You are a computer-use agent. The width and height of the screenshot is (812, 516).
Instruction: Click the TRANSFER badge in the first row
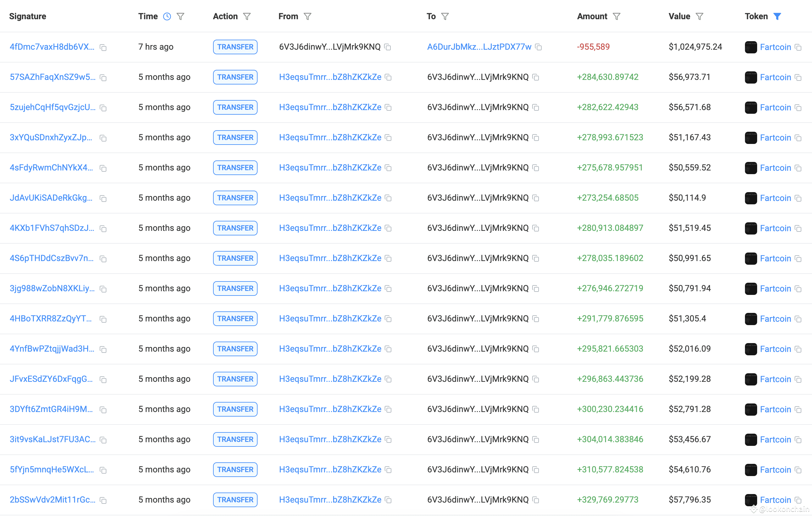(235, 47)
